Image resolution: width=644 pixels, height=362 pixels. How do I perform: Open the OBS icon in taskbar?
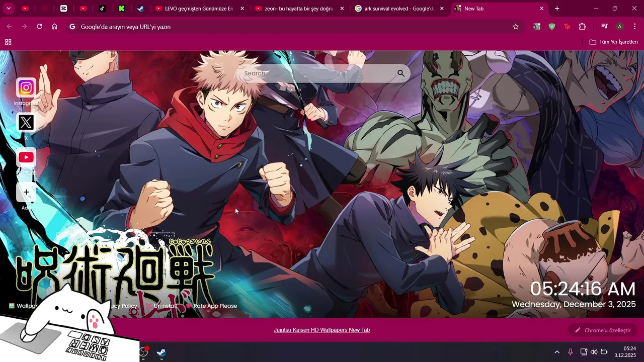coord(144,352)
